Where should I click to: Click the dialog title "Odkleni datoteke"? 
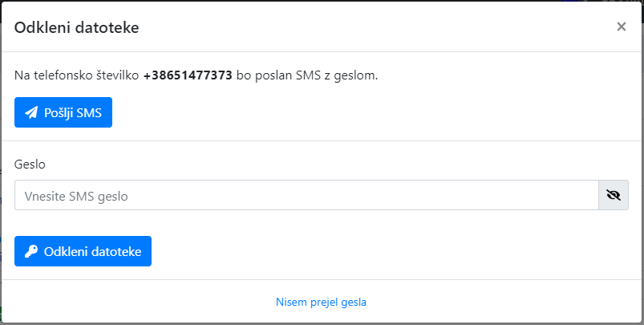point(77,28)
